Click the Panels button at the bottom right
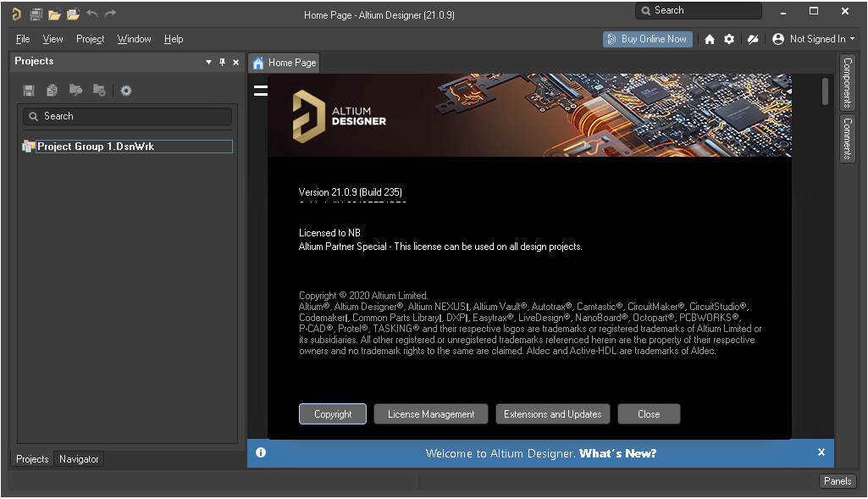The height and width of the screenshot is (499, 868). click(x=838, y=480)
